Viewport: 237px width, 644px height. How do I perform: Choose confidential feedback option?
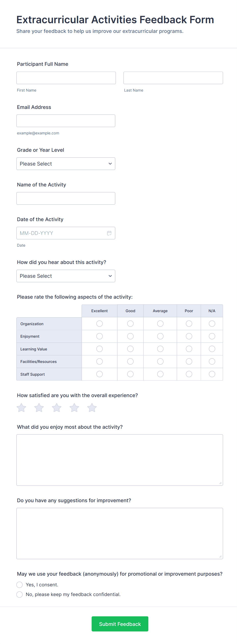tap(20, 594)
